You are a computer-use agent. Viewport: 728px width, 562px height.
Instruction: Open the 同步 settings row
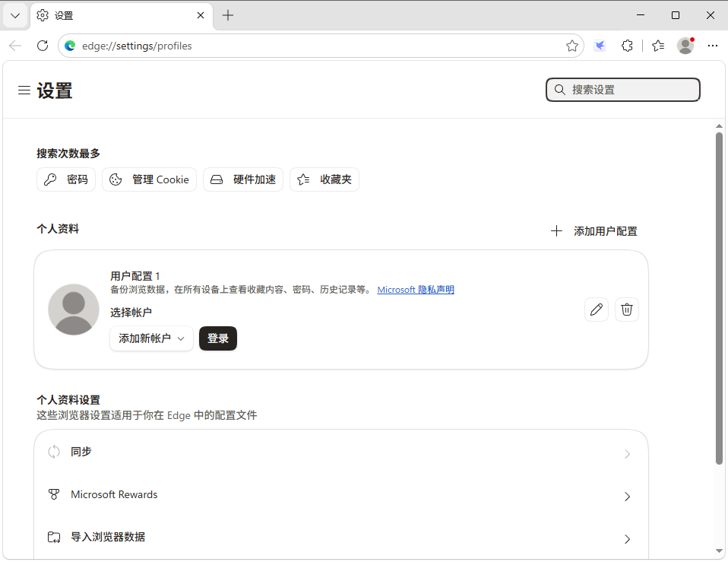[x=341, y=452]
